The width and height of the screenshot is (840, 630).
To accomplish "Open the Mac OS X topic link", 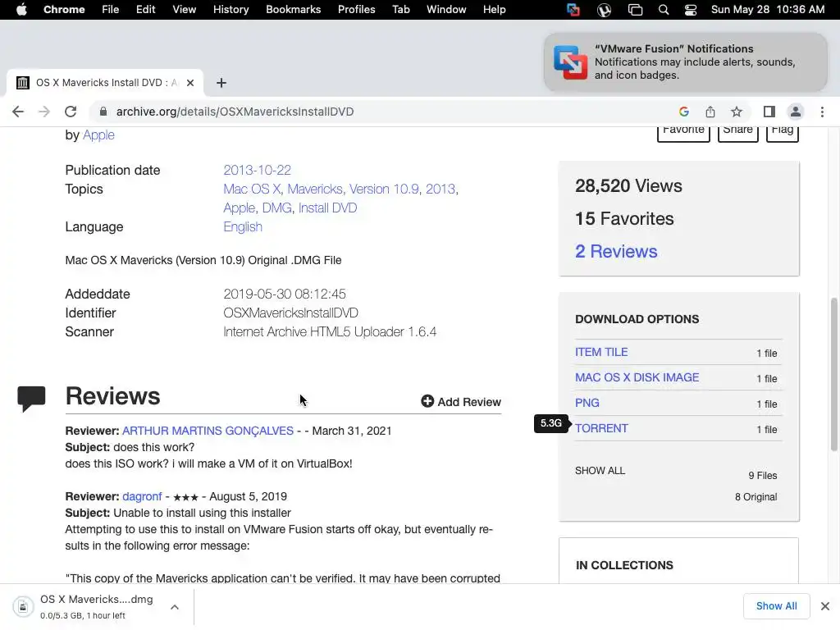I will pos(252,189).
